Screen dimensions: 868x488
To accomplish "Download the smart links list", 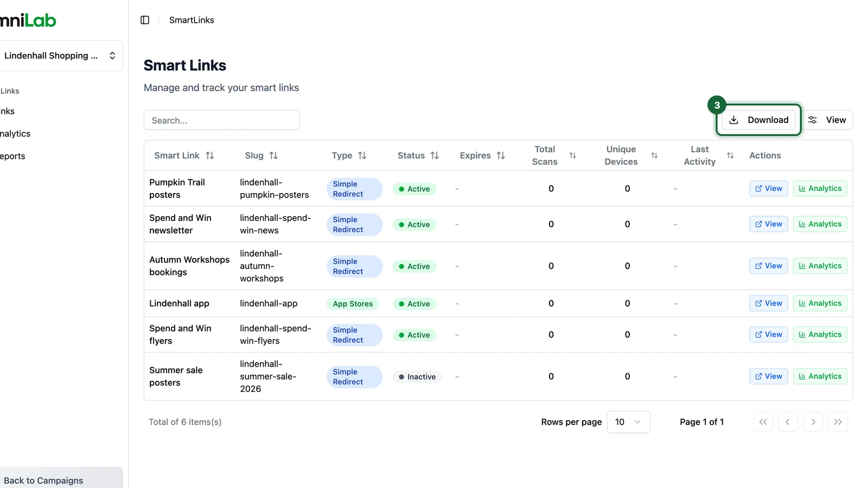I will pos(758,120).
